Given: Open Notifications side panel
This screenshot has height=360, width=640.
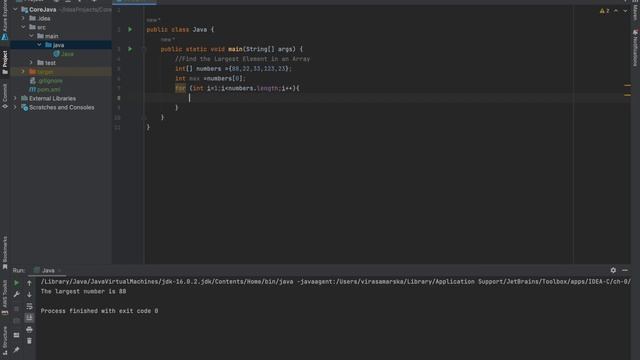Looking at the screenshot, I should [635, 47].
